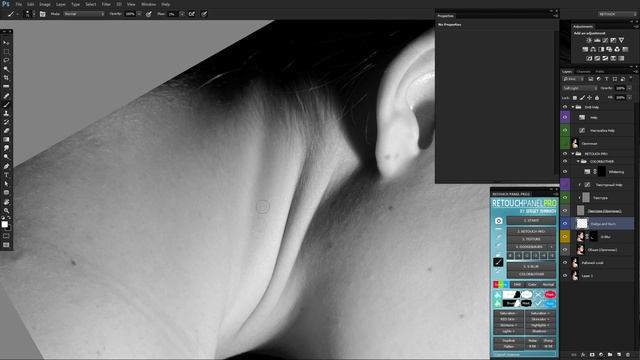Open the layer Fill slider dropdown
The width and height of the screenshot is (640, 360).
point(630,98)
